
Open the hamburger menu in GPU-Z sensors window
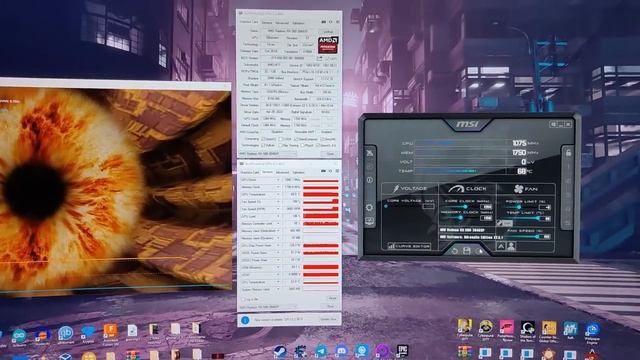coord(337,171)
